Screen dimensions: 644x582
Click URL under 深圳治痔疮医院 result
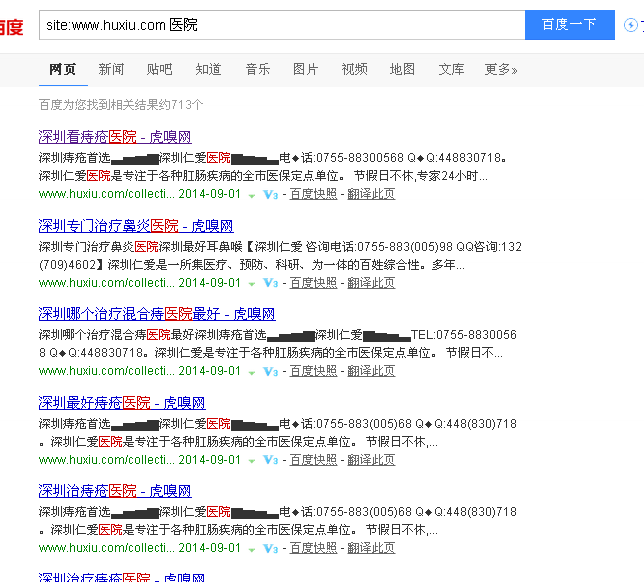pos(107,548)
